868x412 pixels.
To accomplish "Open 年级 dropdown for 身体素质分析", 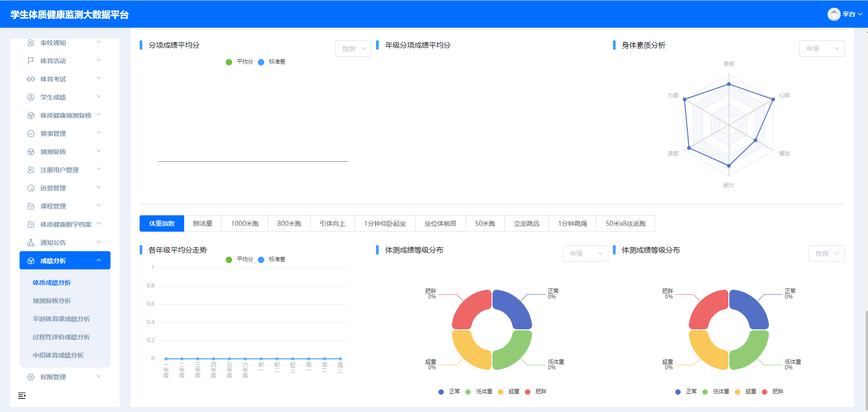I will click(x=822, y=49).
